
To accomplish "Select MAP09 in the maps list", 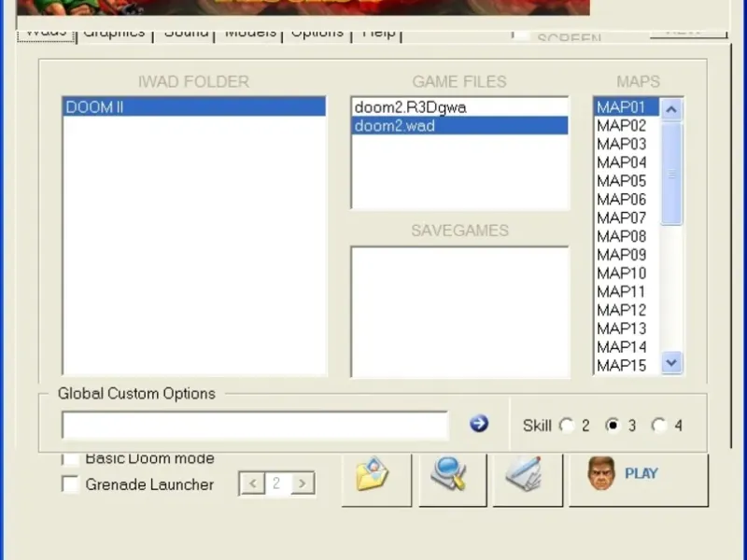I will pos(627,255).
